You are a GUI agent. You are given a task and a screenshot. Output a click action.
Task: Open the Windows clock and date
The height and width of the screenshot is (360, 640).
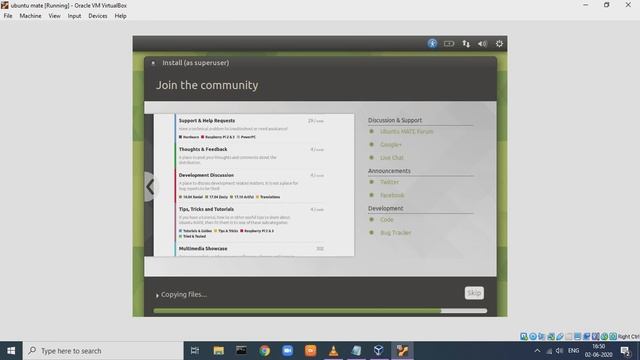[x=598, y=351]
